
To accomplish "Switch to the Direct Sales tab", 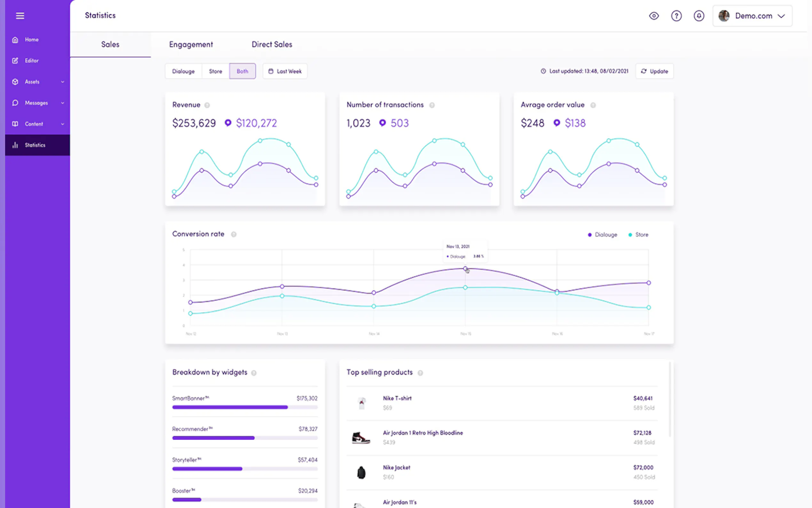I will tap(271, 44).
